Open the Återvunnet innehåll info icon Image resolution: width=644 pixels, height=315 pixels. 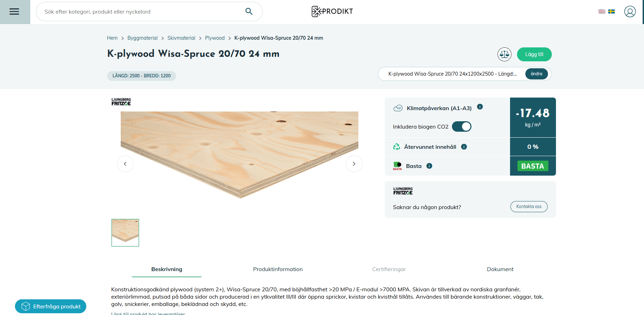pos(464,147)
